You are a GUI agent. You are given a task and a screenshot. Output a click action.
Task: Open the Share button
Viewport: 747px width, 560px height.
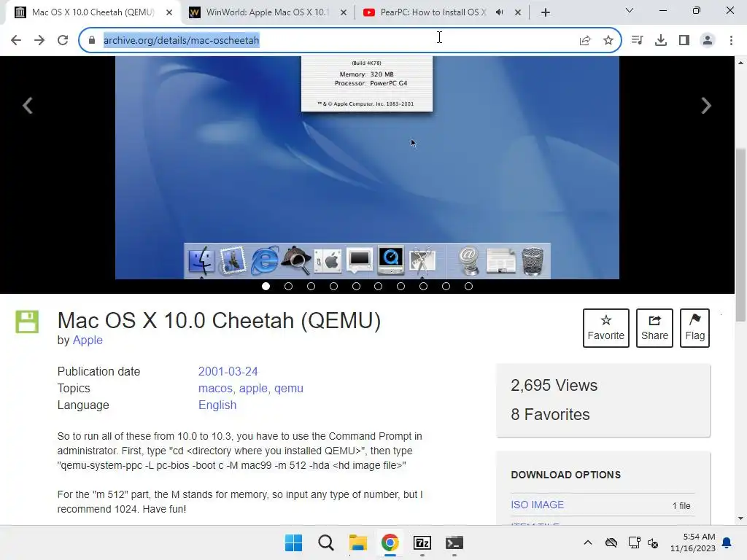click(x=654, y=328)
